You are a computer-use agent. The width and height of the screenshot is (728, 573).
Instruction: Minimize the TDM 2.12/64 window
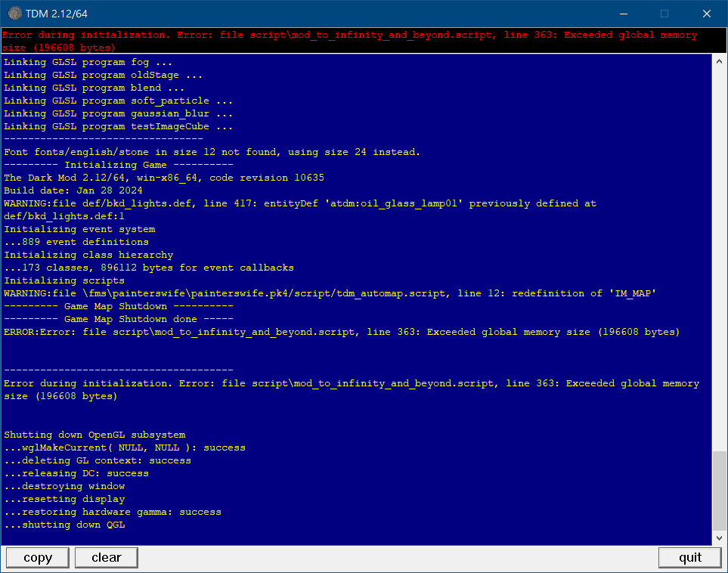[x=624, y=14]
